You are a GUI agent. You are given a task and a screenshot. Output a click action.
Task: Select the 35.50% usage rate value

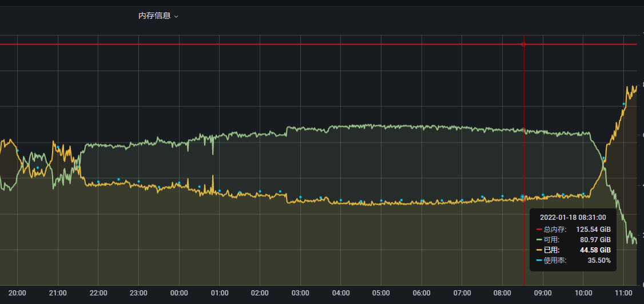599,260
